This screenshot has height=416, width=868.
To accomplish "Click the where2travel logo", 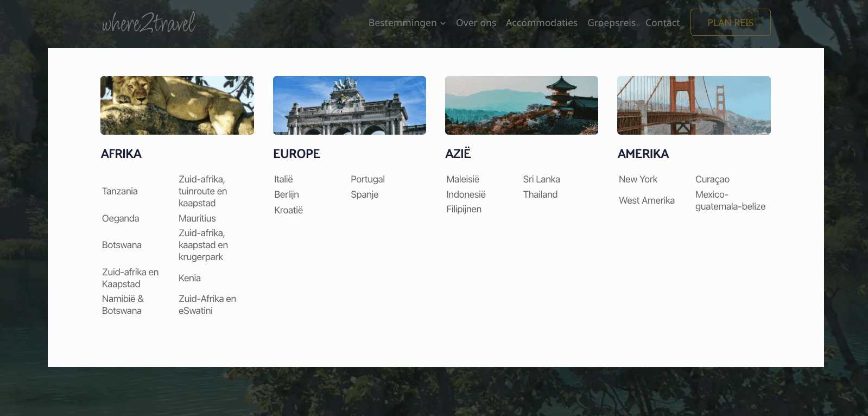I will tap(149, 22).
